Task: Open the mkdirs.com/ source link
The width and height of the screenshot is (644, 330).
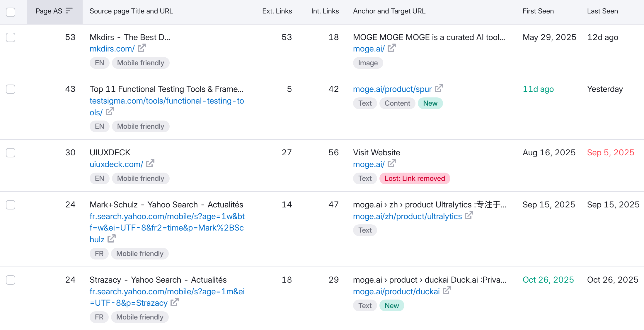Action: pos(112,49)
